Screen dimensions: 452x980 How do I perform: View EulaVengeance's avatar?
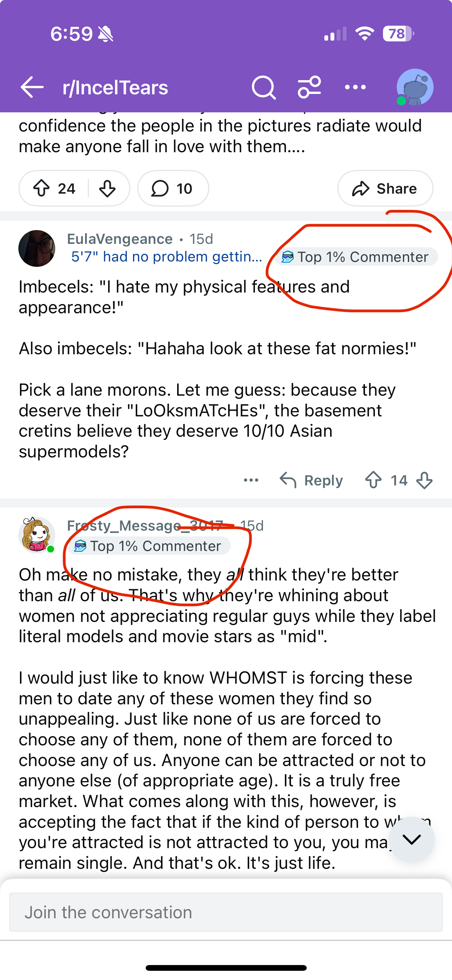[37, 248]
